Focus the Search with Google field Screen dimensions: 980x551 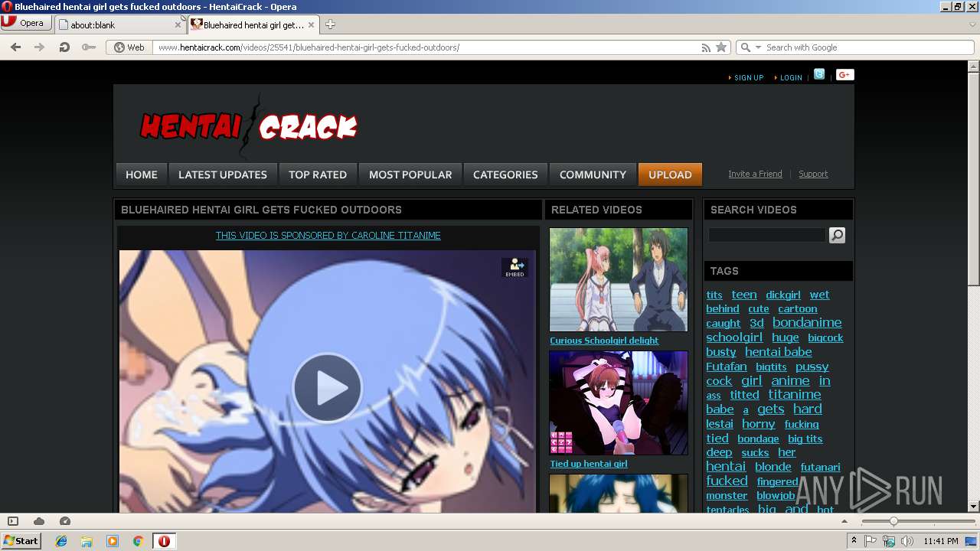(x=868, y=47)
